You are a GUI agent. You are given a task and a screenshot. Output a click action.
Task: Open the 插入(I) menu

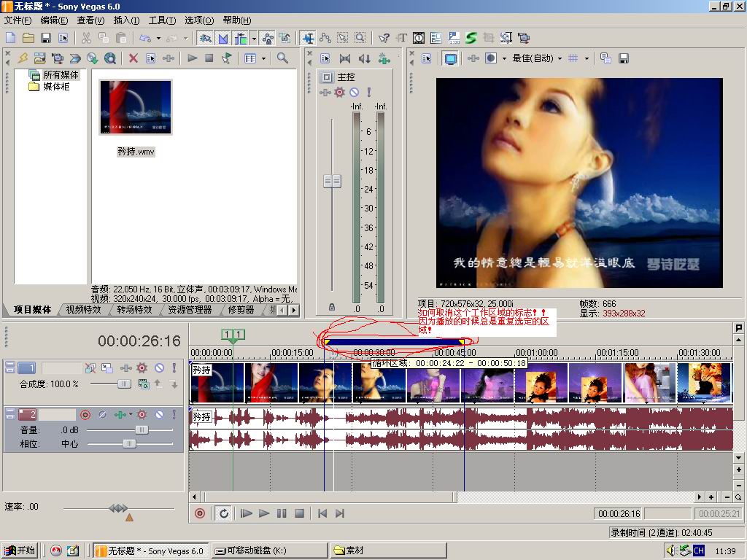point(127,20)
